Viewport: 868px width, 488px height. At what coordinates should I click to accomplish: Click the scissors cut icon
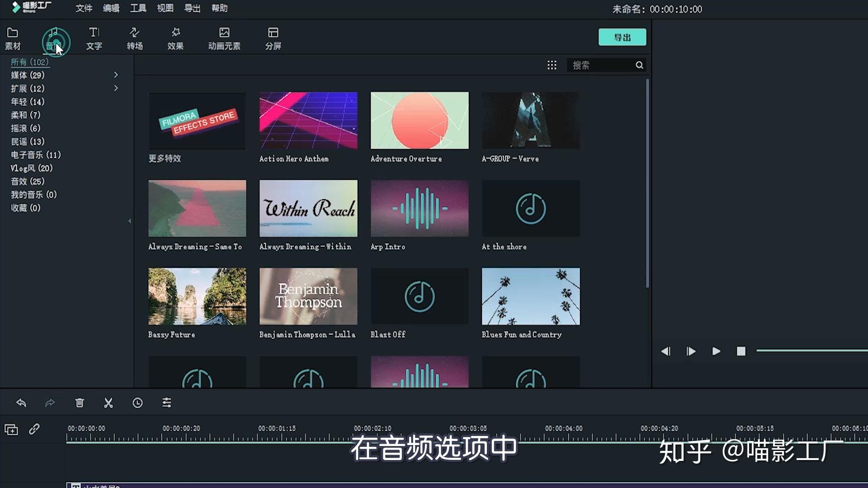point(108,403)
